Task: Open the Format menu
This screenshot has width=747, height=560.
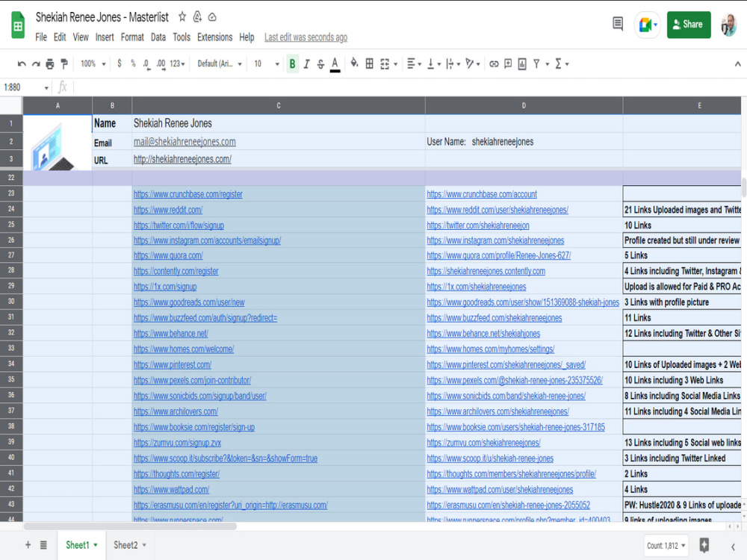Action: 132,37
